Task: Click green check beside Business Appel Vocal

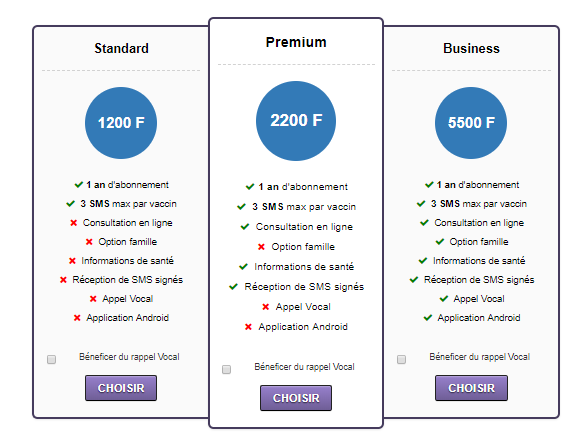Action: point(444,299)
